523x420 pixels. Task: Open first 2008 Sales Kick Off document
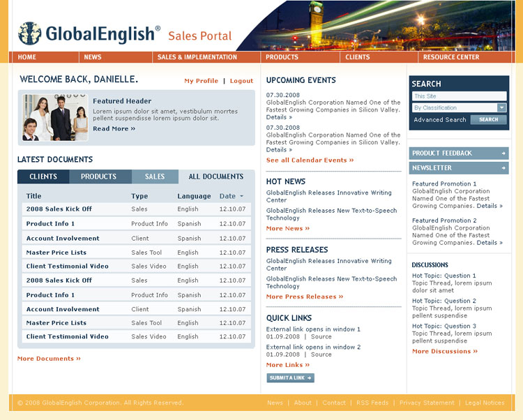[59, 209]
